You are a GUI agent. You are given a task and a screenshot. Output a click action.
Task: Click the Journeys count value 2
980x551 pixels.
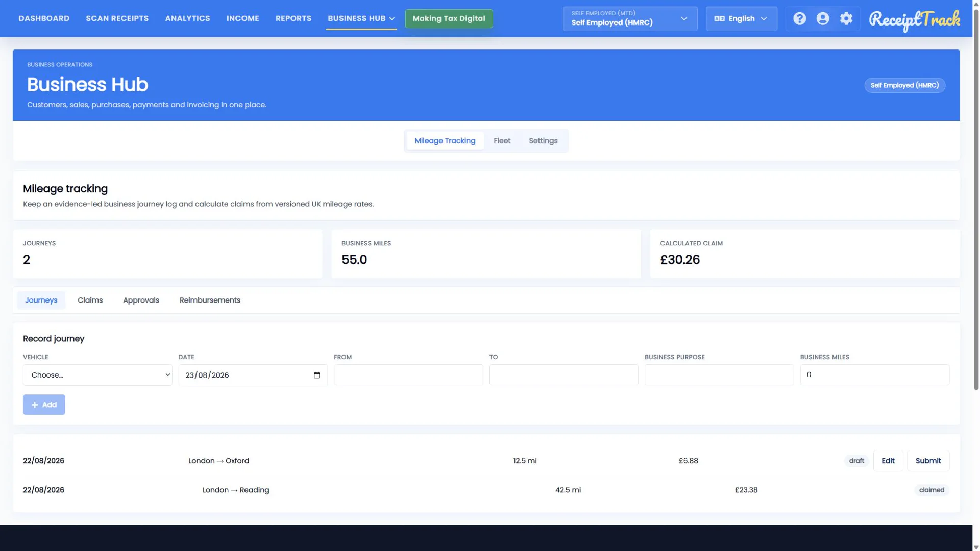tap(27, 260)
